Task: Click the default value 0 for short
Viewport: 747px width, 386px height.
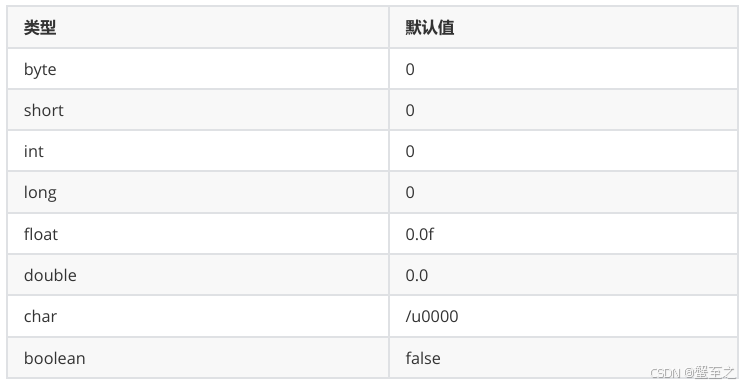Action: click(410, 110)
